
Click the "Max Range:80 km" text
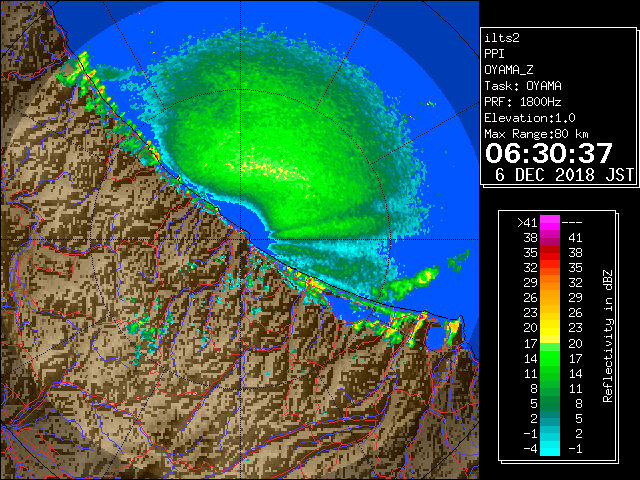click(x=536, y=134)
